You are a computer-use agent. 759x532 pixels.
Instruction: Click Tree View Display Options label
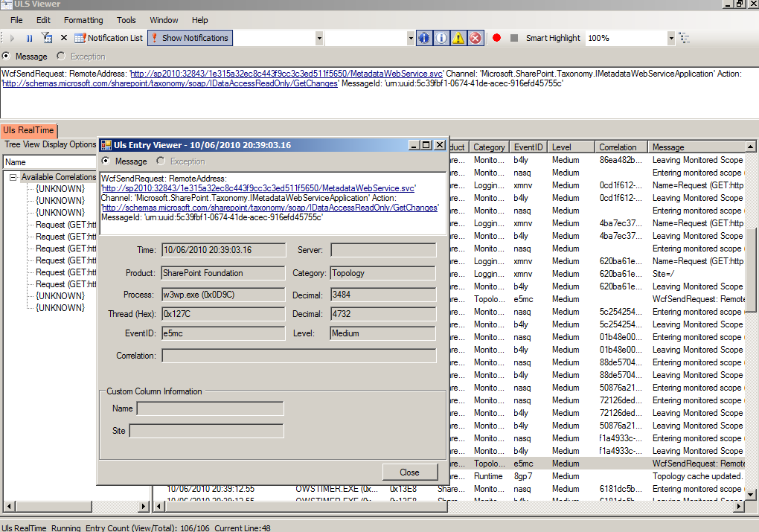click(51, 144)
